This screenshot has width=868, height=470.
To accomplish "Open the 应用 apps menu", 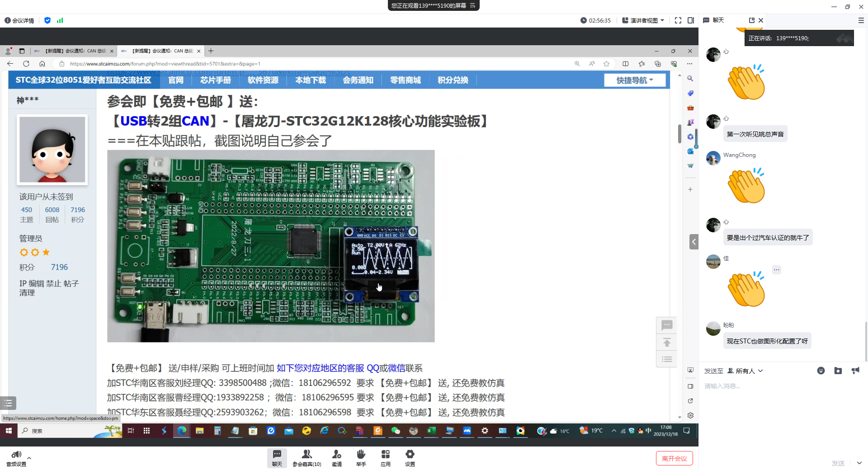I will click(x=385, y=458).
